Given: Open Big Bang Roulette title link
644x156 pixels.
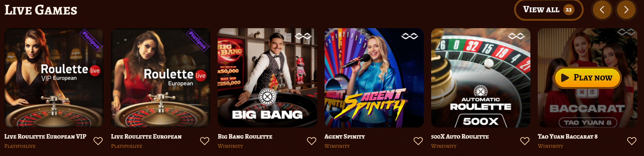Looking at the screenshot, I should (245, 137).
